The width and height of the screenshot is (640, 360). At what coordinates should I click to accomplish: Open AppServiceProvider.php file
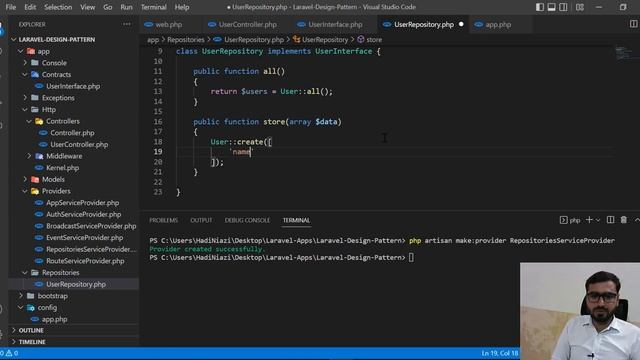(x=82, y=202)
